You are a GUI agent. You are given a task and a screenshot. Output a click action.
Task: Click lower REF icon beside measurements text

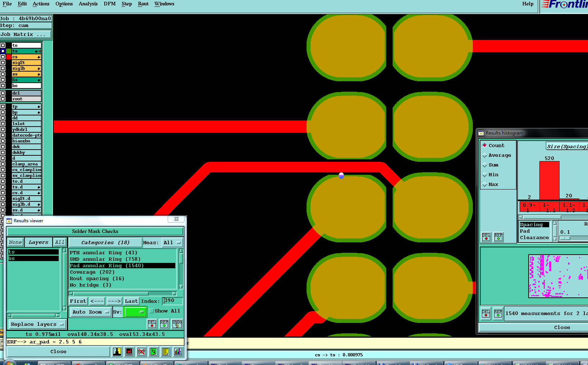498,313
